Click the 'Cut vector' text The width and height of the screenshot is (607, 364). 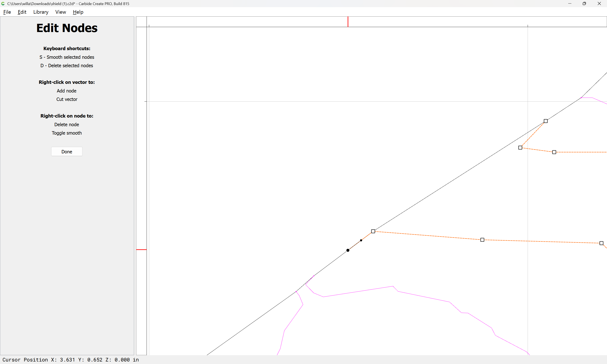point(67,99)
